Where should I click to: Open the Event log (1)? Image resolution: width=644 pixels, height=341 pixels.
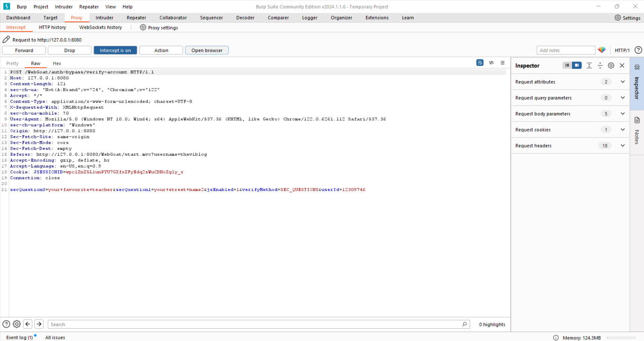tap(19, 338)
